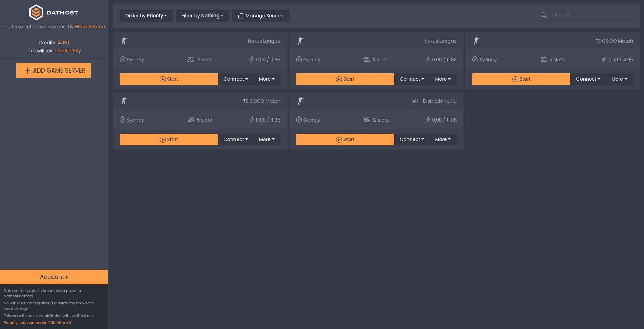Click the bottom-row TS CS:GO Match title
This screenshot has width=644, height=329.
tap(262, 101)
